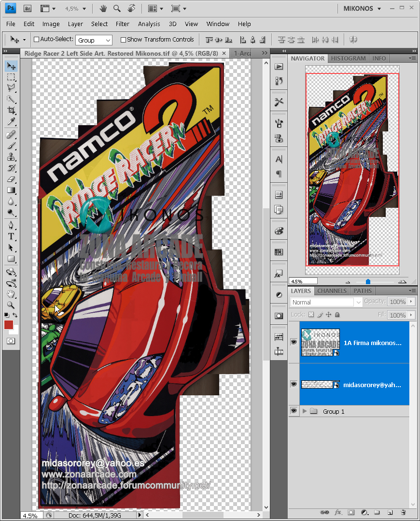Open the Layer menu
The width and height of the screenshot is (420, 521).
tap(75, 24)
